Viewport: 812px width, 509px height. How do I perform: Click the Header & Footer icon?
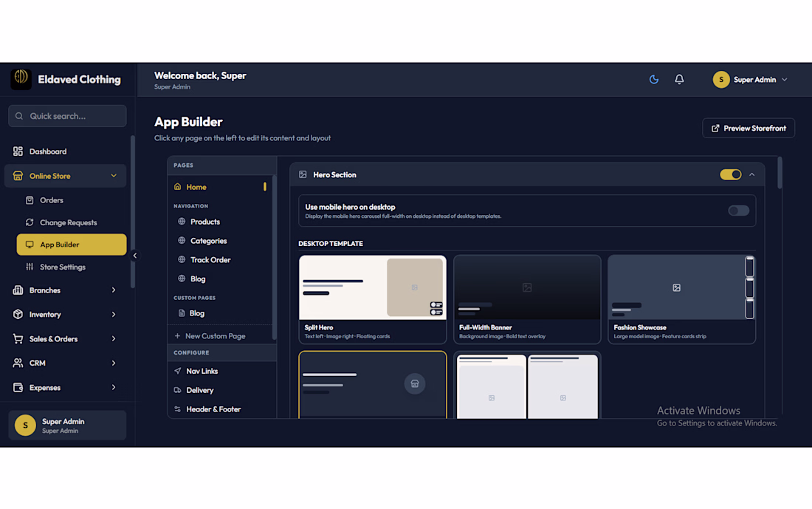click(178, 409)
